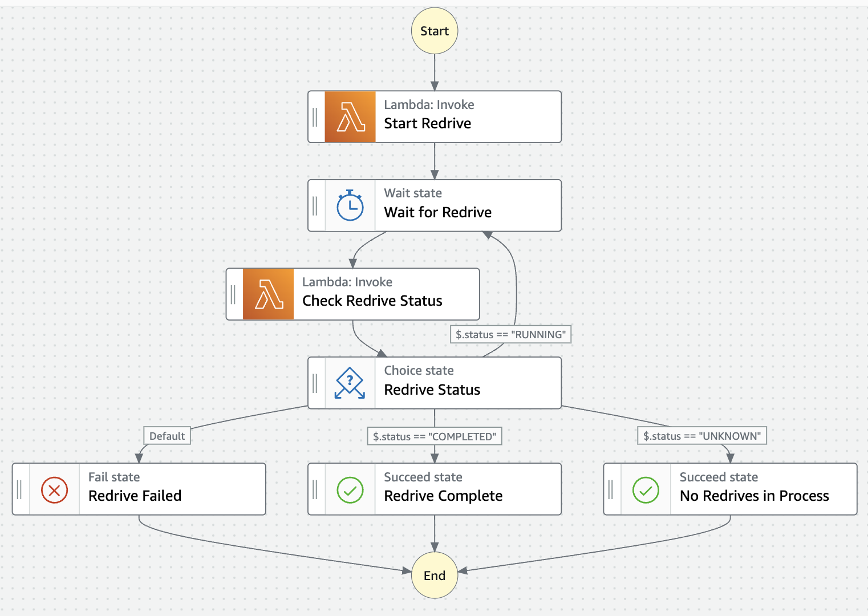Click the Lambda icon on Start Redrive node
The height and width of the screenshot is (616, 868).
pyautogui.click(x=349, y=116)
